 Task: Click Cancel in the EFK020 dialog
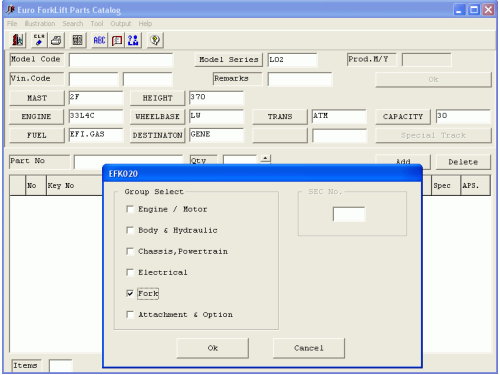coord(309,348)
